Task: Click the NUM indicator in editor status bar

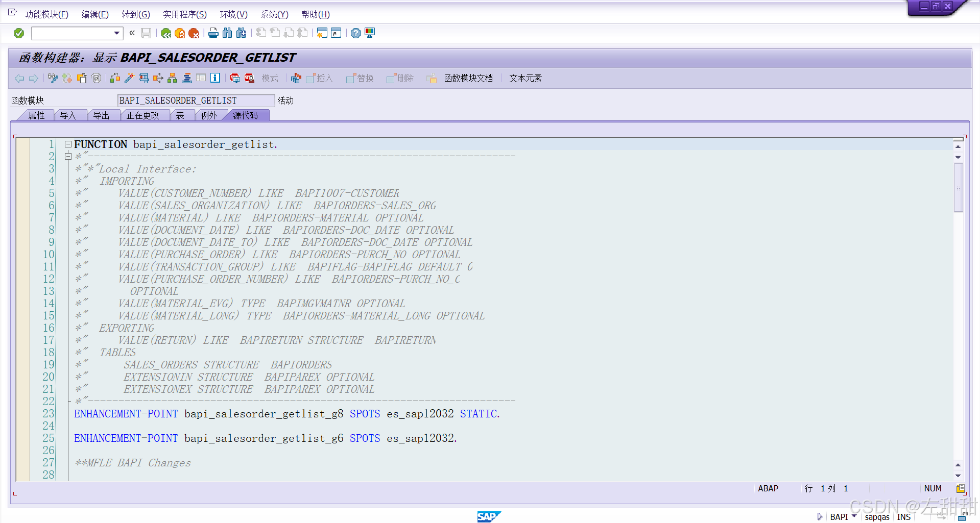Action: coord(933,488)
